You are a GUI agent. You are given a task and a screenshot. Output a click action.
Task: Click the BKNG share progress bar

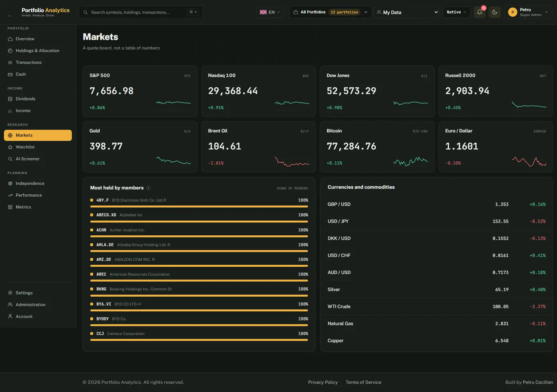(199, 295)
